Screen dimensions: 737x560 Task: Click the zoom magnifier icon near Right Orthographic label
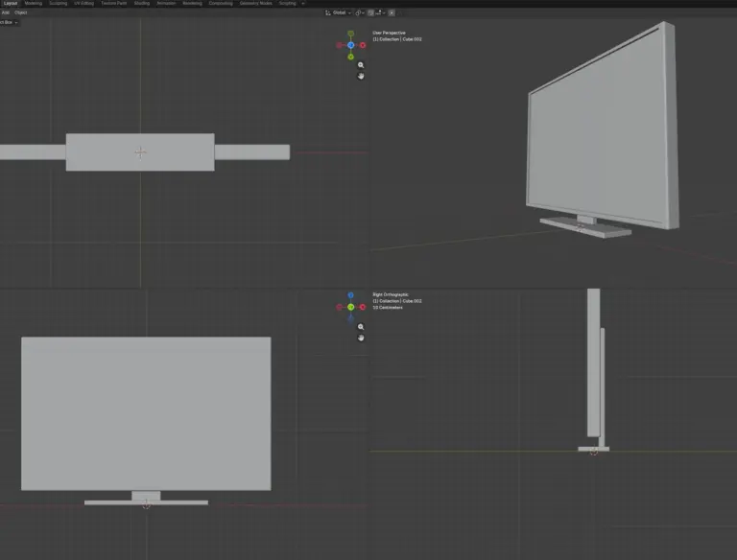click(361, 327)
